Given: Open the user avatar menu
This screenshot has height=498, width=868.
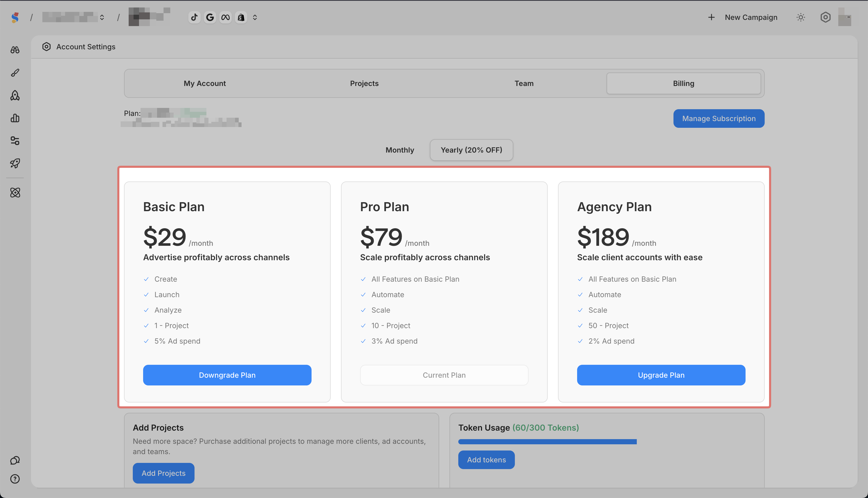Looking at the screenshot, I should pos(844,17).
